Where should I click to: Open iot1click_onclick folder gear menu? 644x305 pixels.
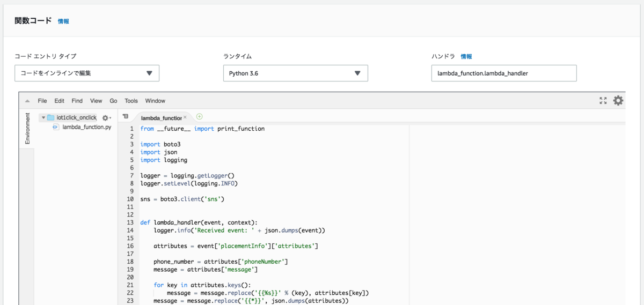[106, 117]
